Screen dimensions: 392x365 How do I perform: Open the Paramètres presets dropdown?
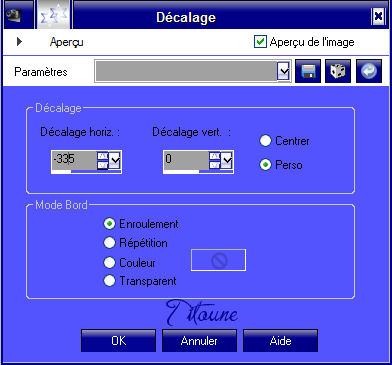283,71
